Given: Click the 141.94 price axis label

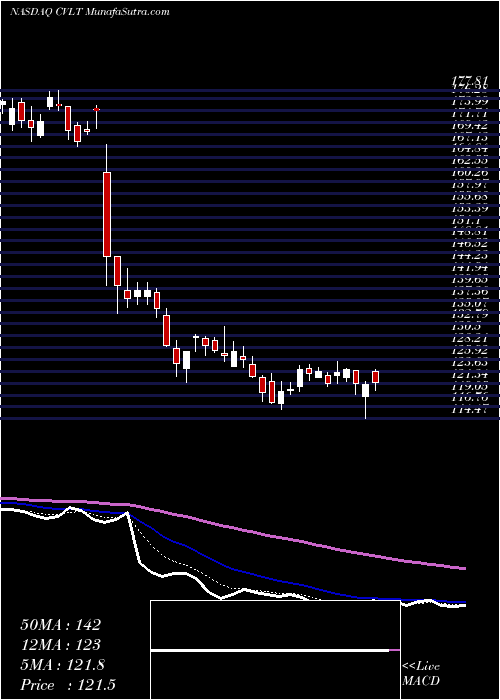Looking at the screenshot, I should pyautogui.click(x=470, y=268).
